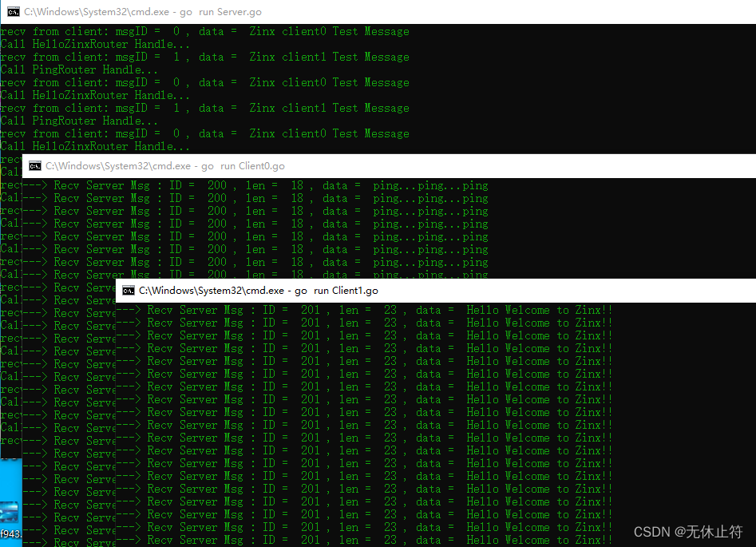The height and width of the screenshot is (547, 756).
Task: Click first 'Zinx client0 Test Message' text in Server window
Action: point(330,31)
